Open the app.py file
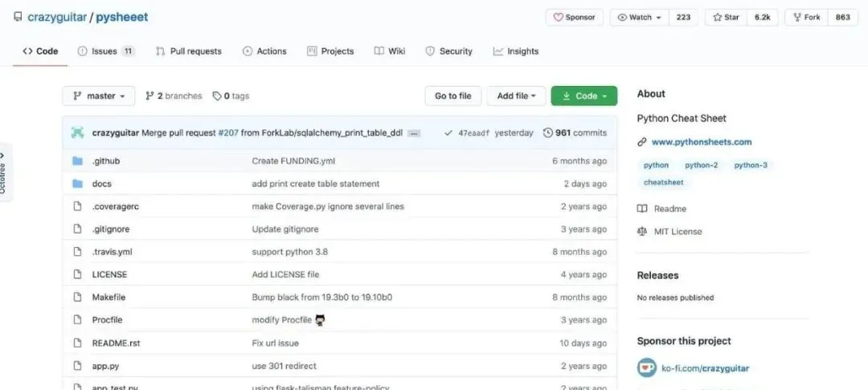The height and width of the screenshot is (390, 868). [x=106, y=366]
